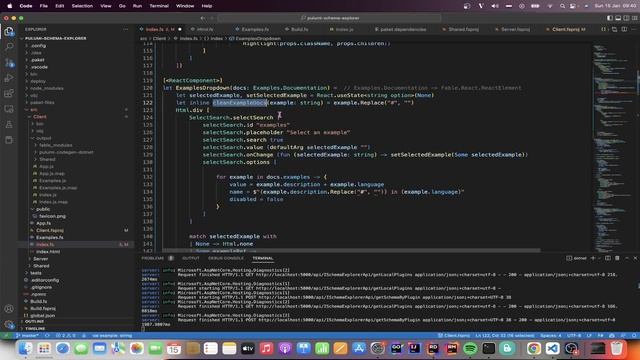Close the terminal panel

635,258
